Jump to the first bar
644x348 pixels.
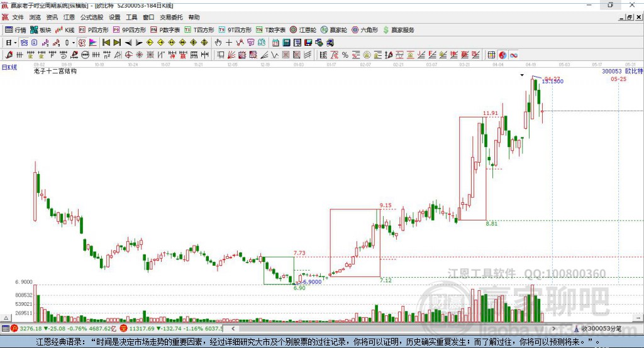click(106, 43)
